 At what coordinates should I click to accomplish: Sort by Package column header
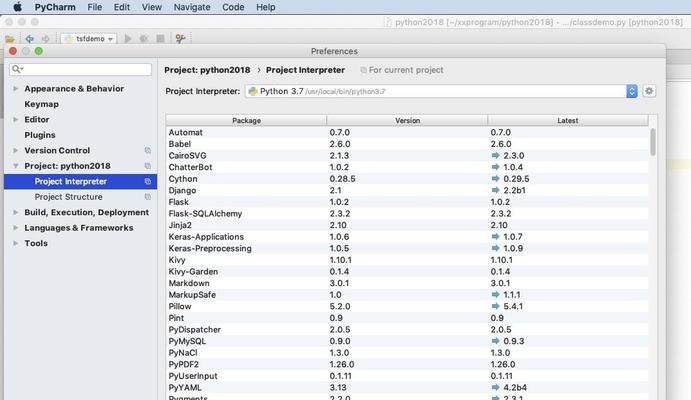click(246, 120)
